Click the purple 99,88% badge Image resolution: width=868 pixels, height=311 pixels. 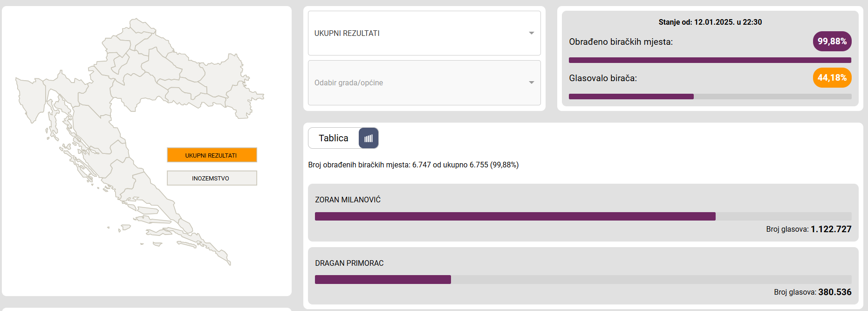point(832,41)
